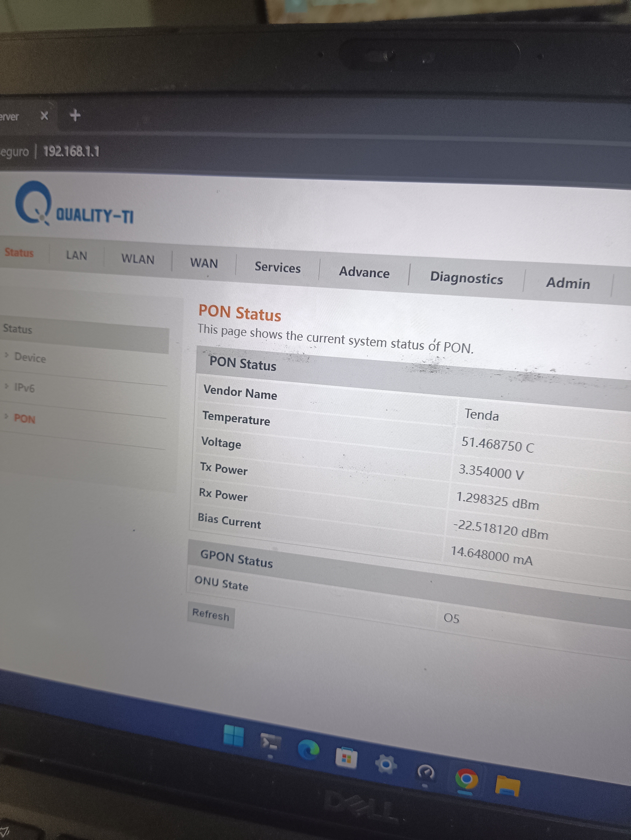Expand the Device sidebar item
The width and height of the screenshot is (631, 840).
point(30,358)
